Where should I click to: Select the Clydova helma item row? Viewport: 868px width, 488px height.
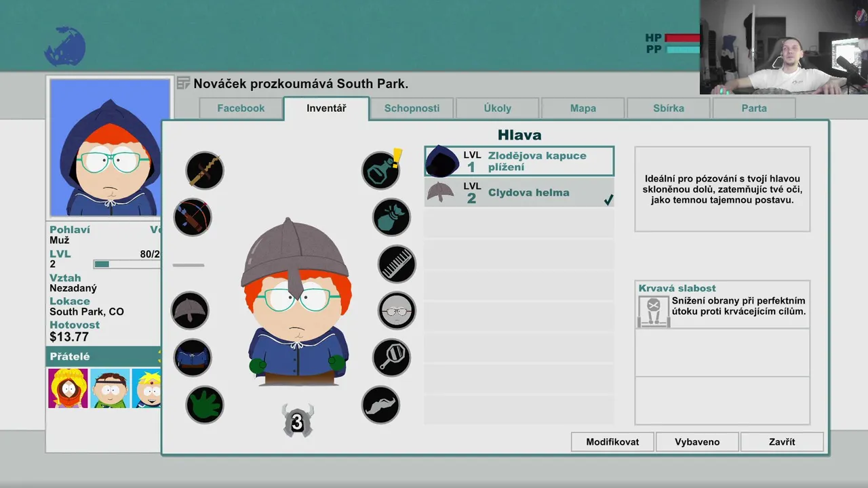pos(519,192)
